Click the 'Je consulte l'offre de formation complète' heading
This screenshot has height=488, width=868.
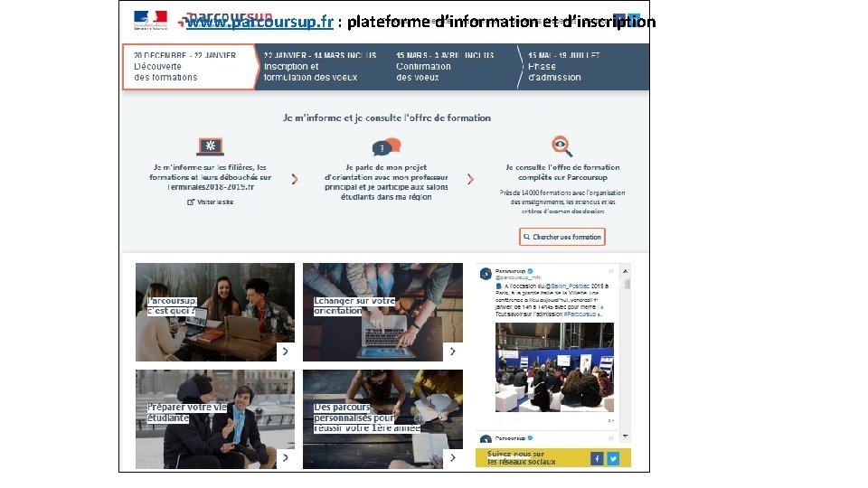562,172
